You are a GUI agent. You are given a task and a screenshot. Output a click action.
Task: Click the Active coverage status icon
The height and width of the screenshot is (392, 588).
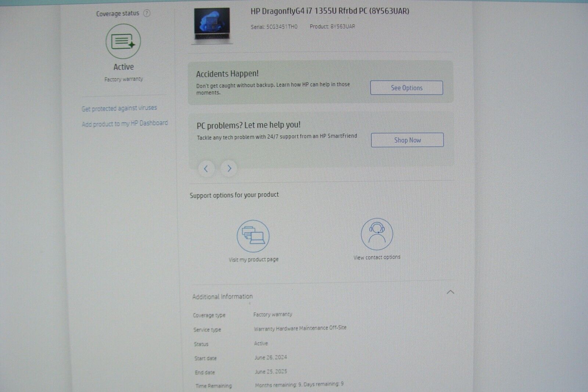click(123, 41)
